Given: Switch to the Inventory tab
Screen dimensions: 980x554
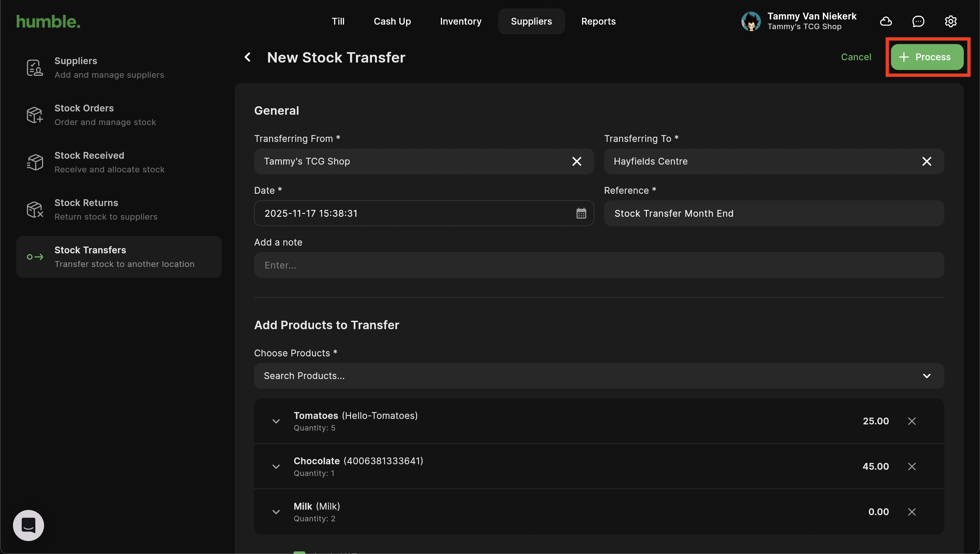Looking at the screenshot, I should 461,21.
